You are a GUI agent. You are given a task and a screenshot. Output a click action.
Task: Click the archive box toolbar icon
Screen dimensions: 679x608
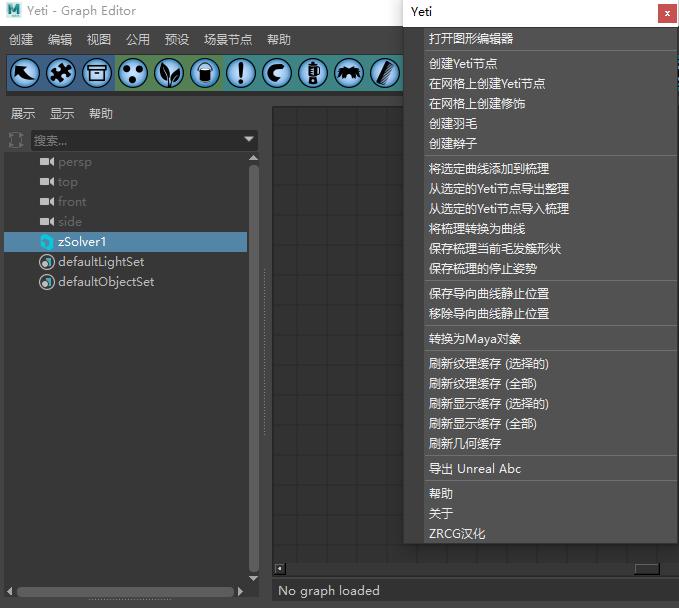tap(97, 72)
